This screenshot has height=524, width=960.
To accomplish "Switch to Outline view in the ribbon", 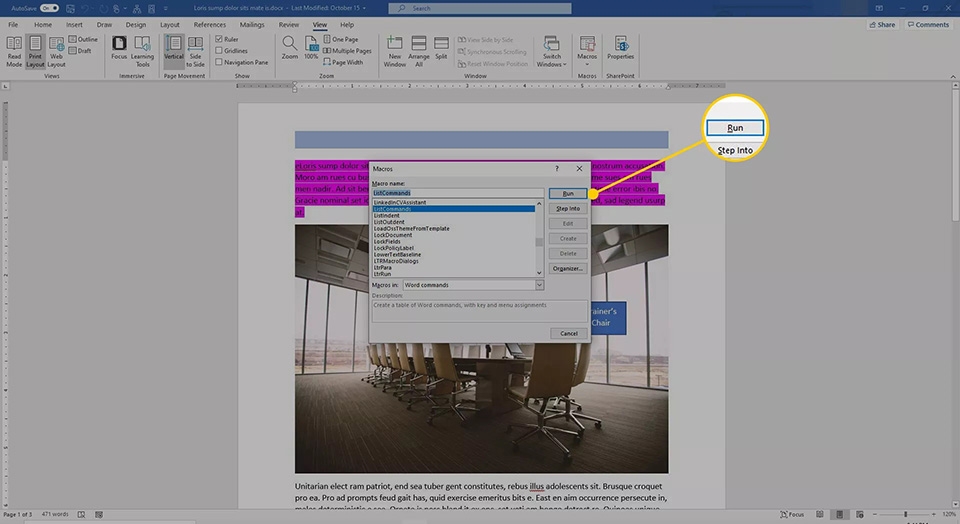I will 83,39.
